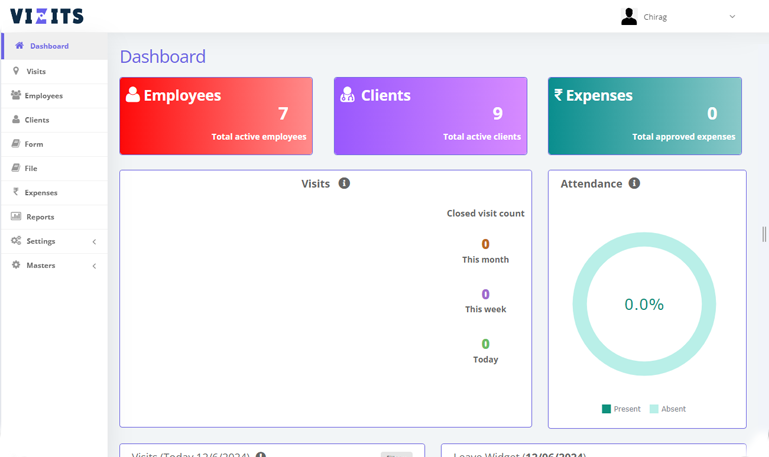Click this month's closed visit count
Screen dimensions: 769x457
point(485,244)
